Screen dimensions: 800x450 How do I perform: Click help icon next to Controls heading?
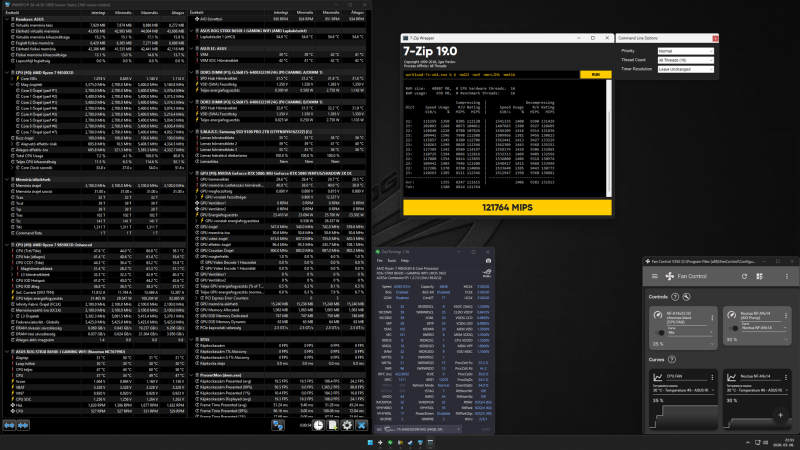[675, 296]
